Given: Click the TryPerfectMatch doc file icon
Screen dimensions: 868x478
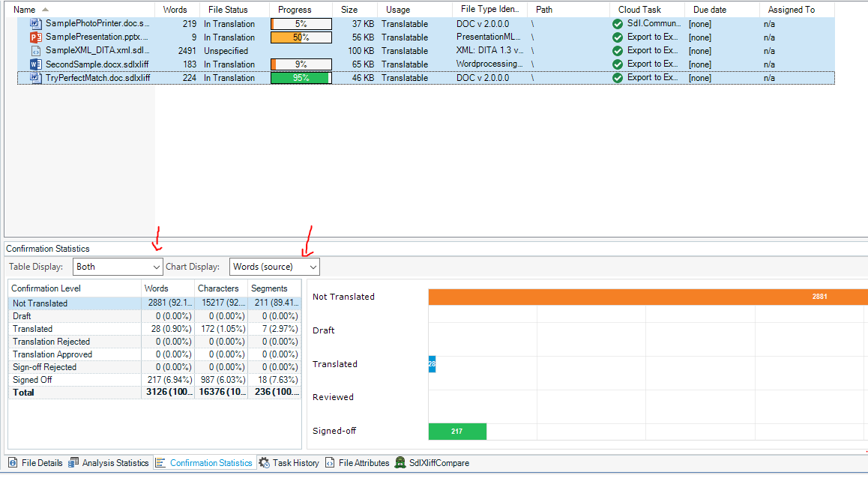Looking at the screenshot, I should pyautogui.click(x=35, y=77).
